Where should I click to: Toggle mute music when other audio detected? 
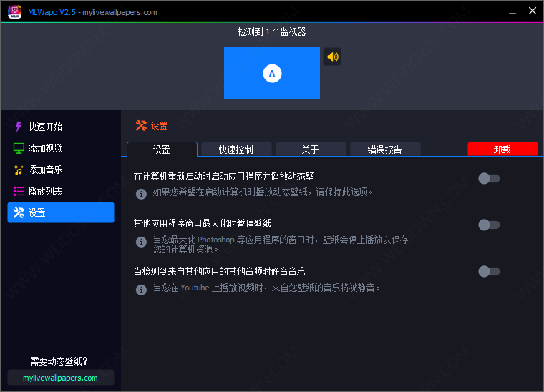[488, 271]
